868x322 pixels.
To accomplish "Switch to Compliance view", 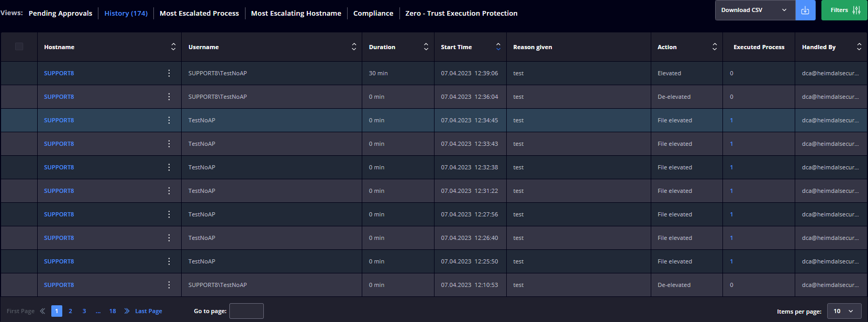I will [x=373, y=13].
